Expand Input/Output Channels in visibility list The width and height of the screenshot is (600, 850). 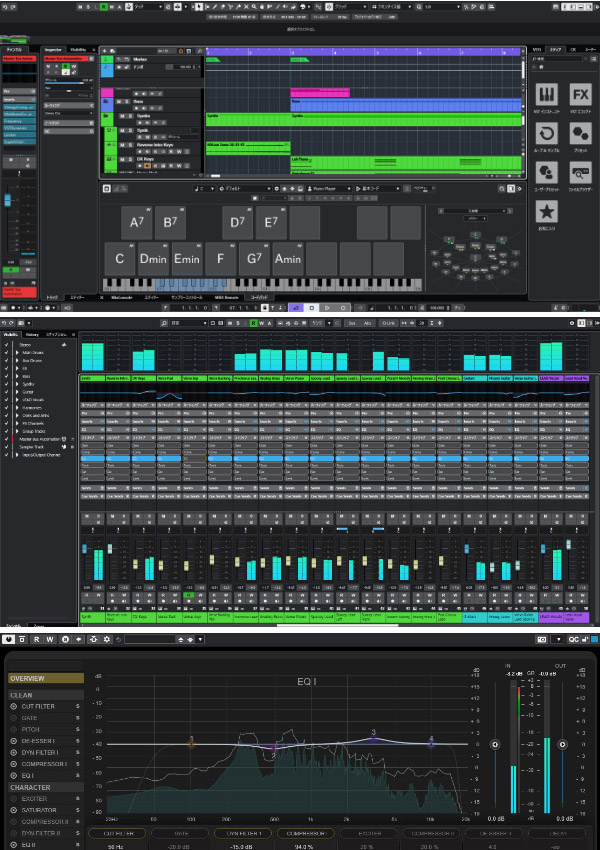[17, 455]
